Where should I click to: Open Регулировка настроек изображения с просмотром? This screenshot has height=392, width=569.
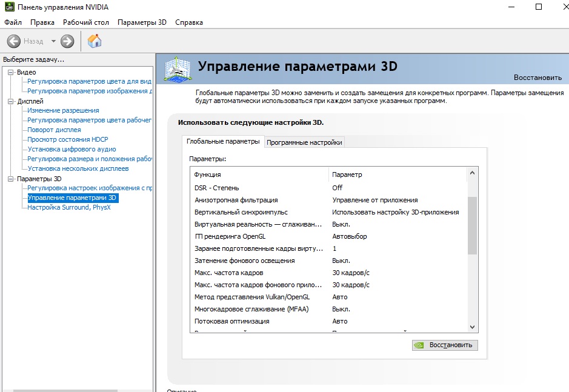(x=90, y=188)
